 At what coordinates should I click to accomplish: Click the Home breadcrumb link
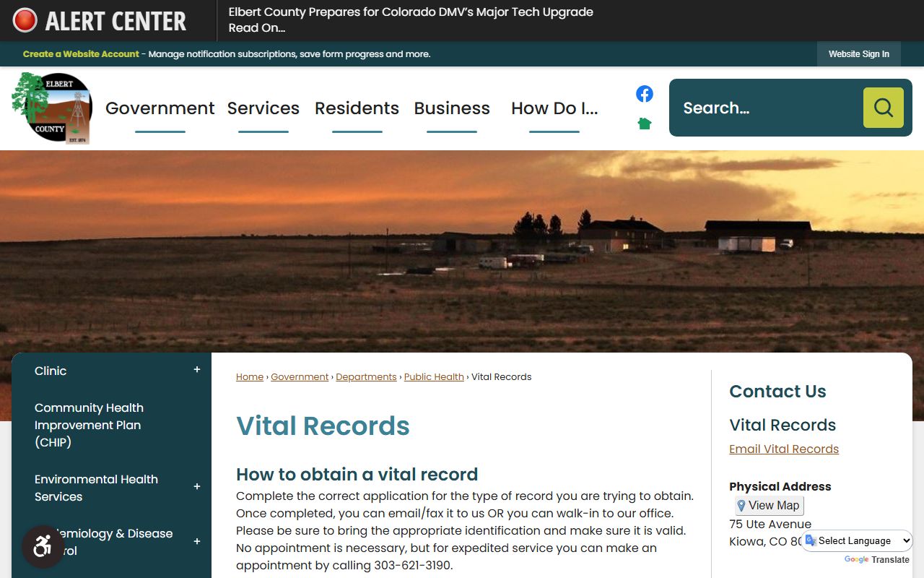pos(250,377)
